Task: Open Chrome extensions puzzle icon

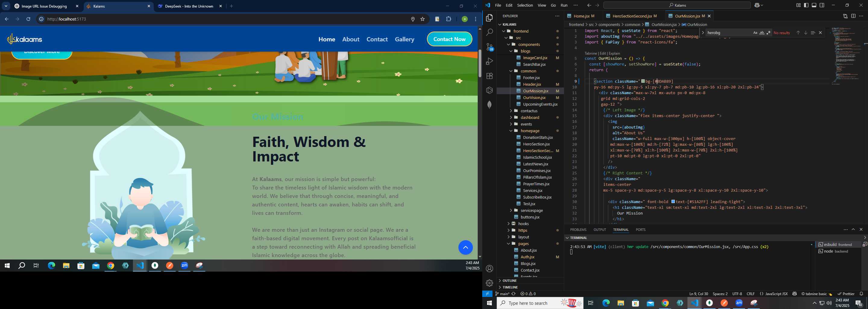Action: coord(448,19)
